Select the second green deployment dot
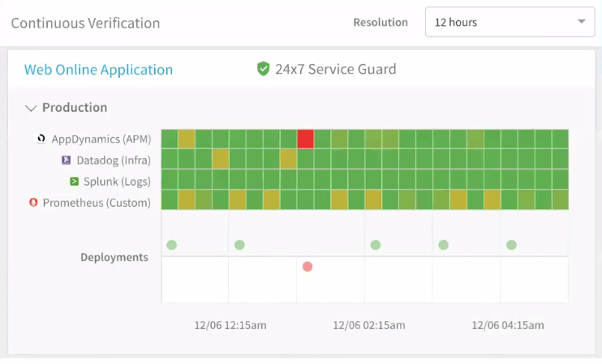Viewport: 602px width, 364px height. pos(239,245)
